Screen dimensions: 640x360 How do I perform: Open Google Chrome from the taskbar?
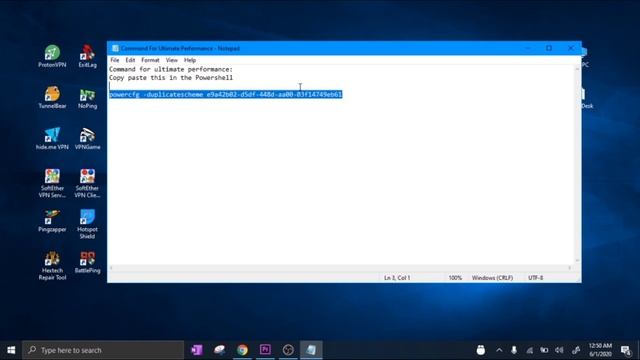(242, 350)
